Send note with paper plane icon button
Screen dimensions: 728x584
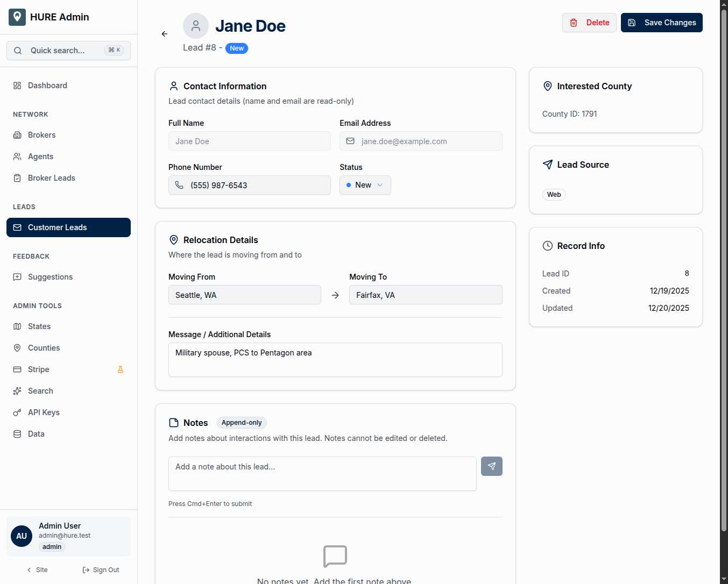(x=491, y=466)
